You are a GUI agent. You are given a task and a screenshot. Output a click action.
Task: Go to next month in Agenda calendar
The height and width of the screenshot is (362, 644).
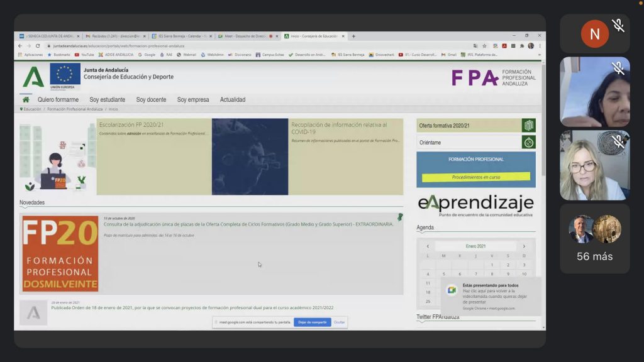pyautogui.click(x=524, y=246)
